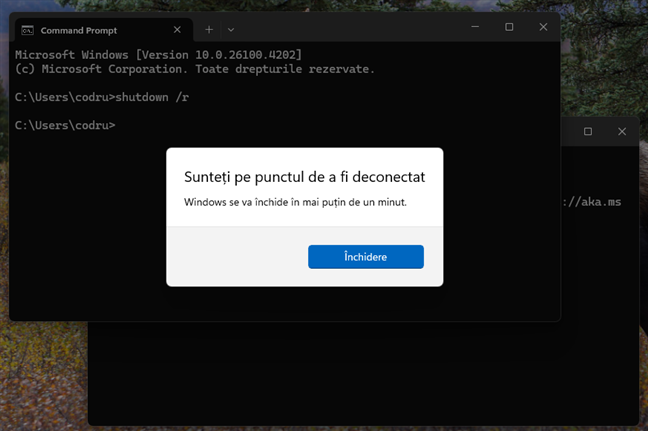Close the Command Prompt tab
Image resolution: width=648 pixels, height=431 pixels.
(x=177, y=30)
